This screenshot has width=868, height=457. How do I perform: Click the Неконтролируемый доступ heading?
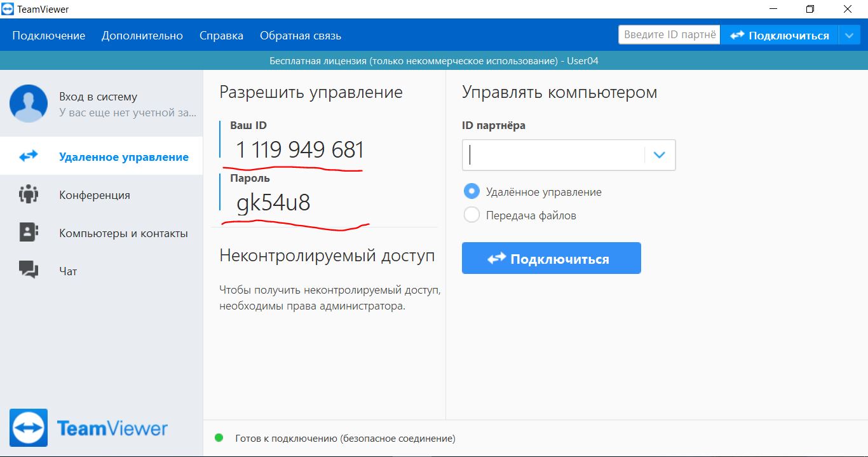(x=327, y=256)
